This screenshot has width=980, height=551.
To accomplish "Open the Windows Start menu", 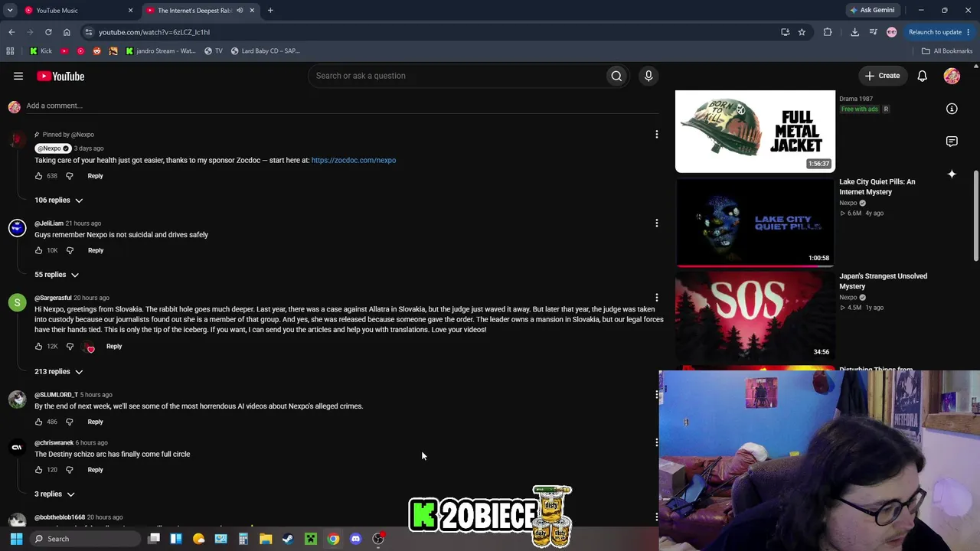I will point(16,539).
